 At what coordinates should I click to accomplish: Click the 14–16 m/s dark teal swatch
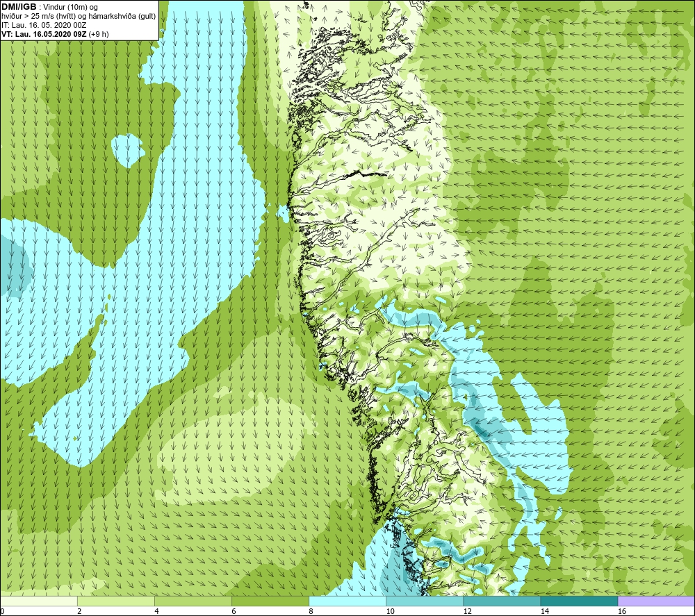coord(579,601)
